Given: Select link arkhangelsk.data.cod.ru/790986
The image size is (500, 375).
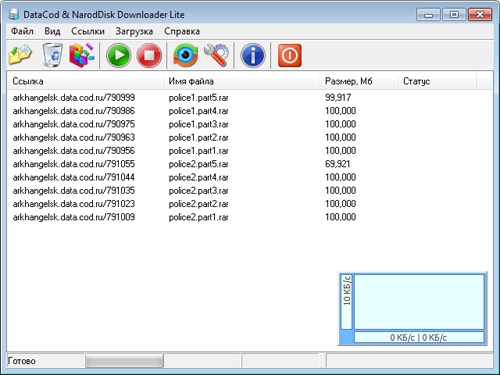Looking at the screenshot, I should click(74, 111).
